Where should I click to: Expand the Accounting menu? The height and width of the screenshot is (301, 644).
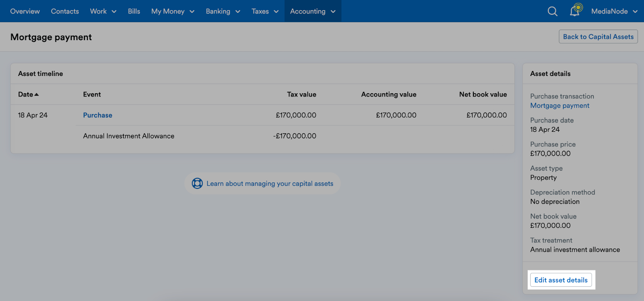click(x=313, y=11)
